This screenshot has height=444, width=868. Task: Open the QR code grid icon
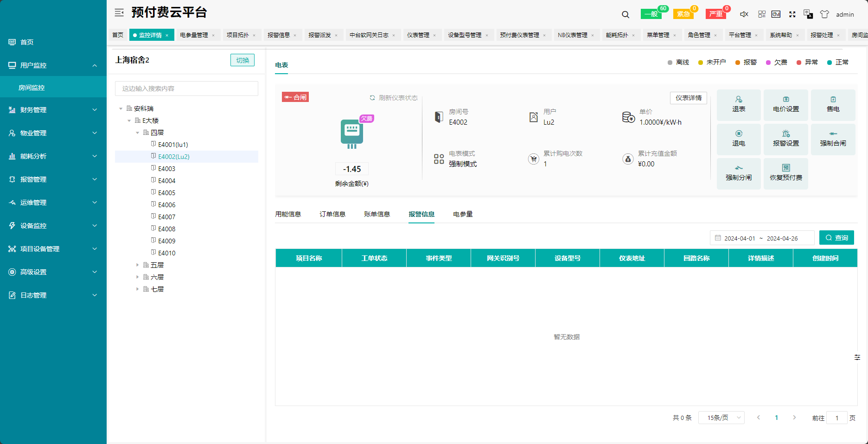click(762, 14)
